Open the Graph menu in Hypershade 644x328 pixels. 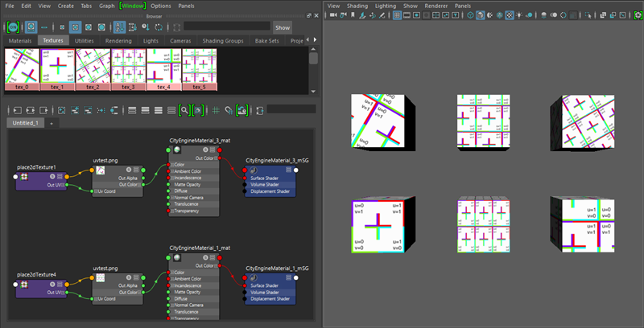106,6
